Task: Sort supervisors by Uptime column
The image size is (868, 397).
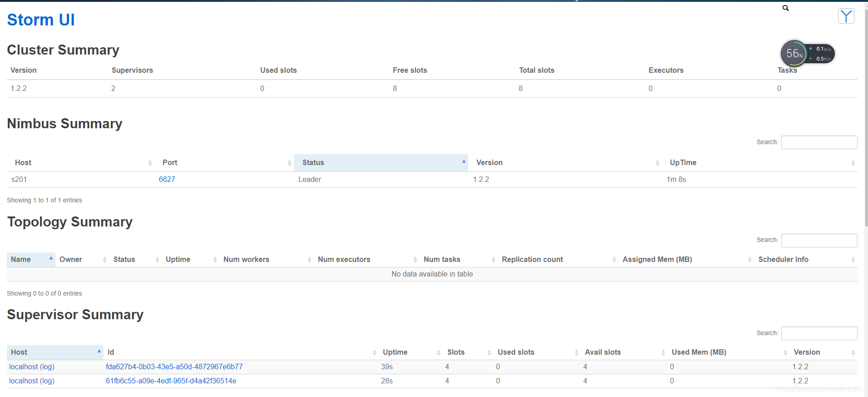Action: (x=411, y=352)
